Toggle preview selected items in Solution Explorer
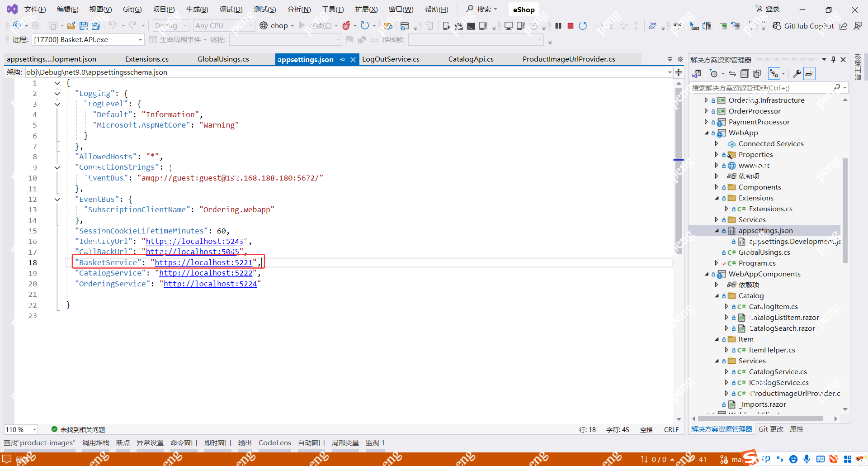This screenshot has width=868, height=466. [809, 74]
